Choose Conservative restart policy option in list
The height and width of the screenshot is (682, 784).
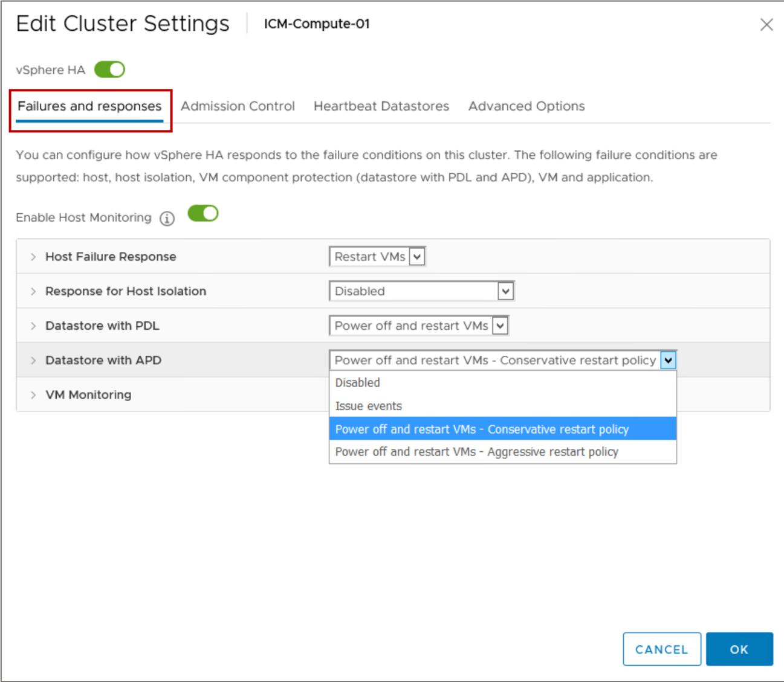coord(503,429)
